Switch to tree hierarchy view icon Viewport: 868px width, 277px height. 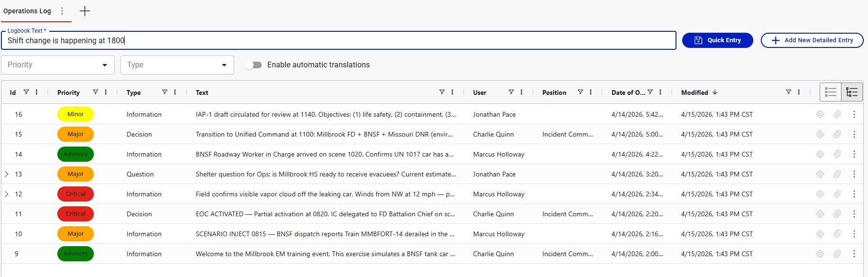[x=851, y=92]
